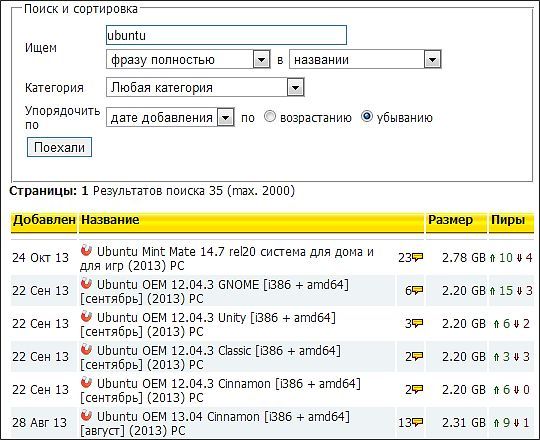
Task: Open Ubuntu OEM 13.04 Cinnamon link
Action: pyautogui.click(x=215, y=423)
